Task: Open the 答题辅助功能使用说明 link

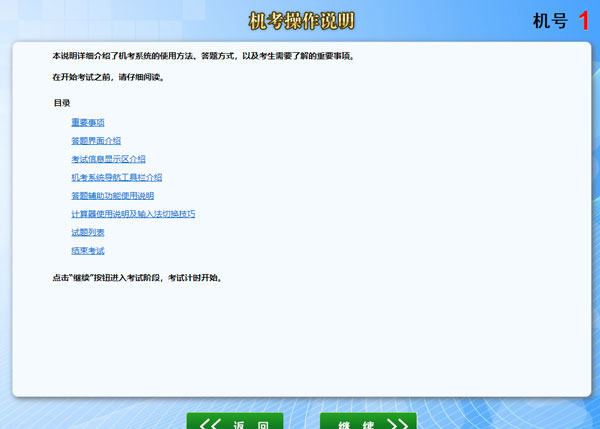Action: tap(112, 196)
